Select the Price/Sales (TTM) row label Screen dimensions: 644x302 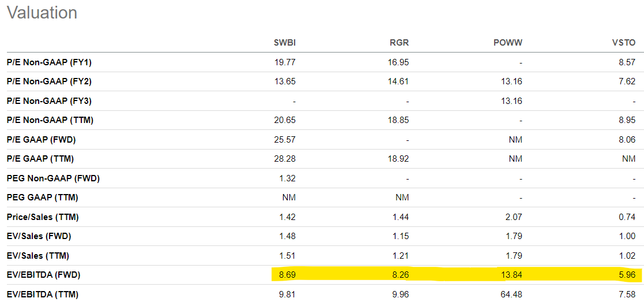tap(43, 217)
